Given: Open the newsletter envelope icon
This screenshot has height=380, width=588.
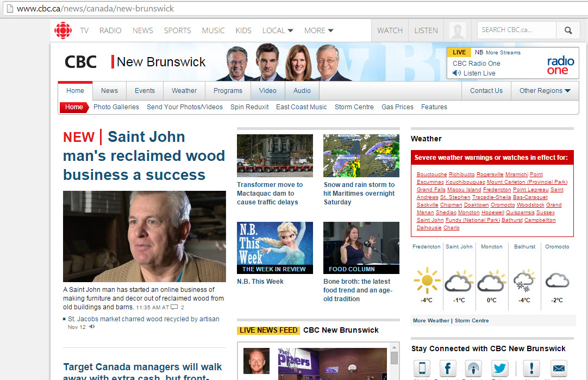Looking at the screenshot, I should coord(559,368).
